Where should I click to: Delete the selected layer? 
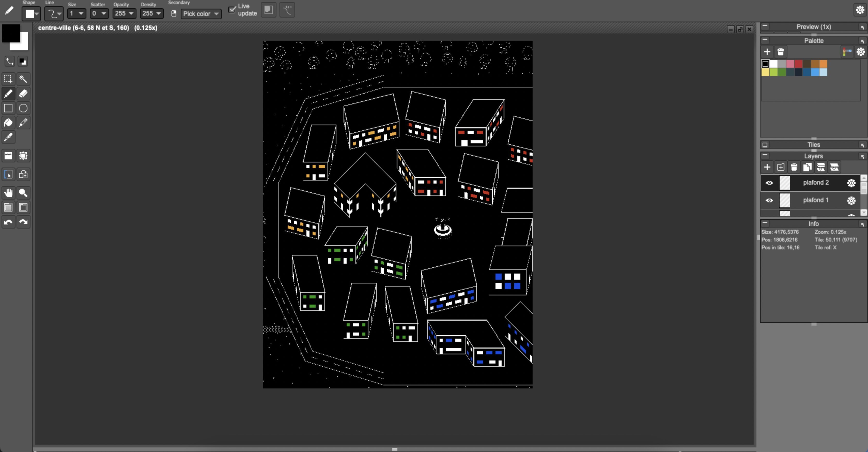coord(794,167)
